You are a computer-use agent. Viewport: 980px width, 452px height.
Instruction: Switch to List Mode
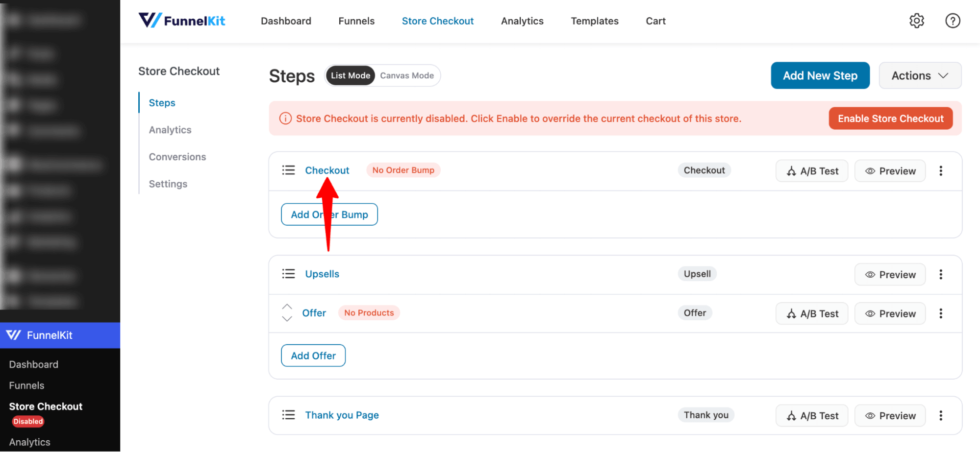[x=350, y=75]
